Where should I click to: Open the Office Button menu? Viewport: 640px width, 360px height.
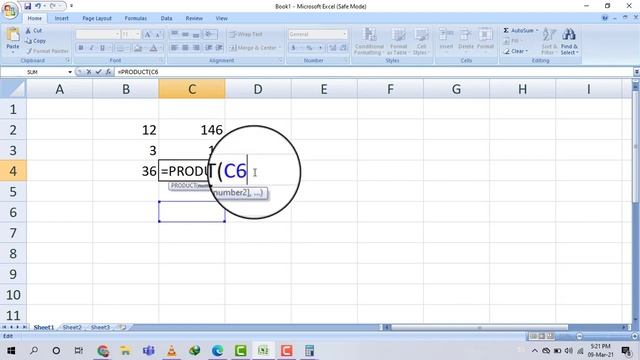pyautogui.click(x=9, y=9)
